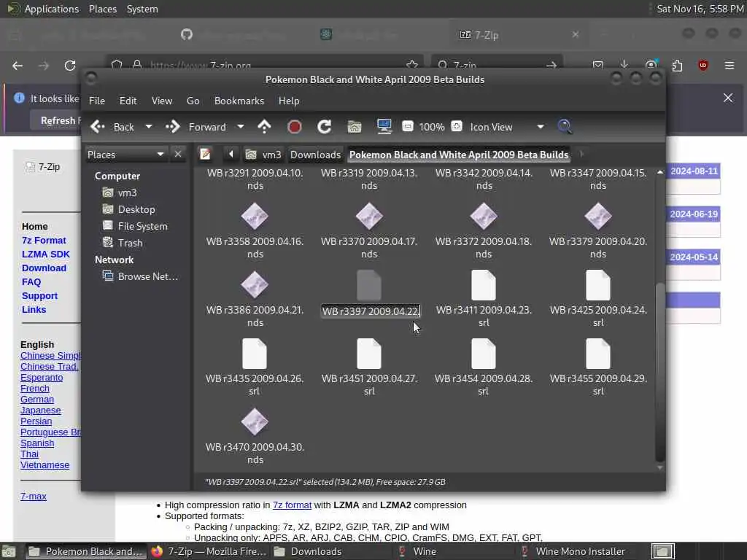This screenshot has width=747, height=560.
Task: Select WB r3435 2009.04.26.srl file icon
Action: click(255, 354)
